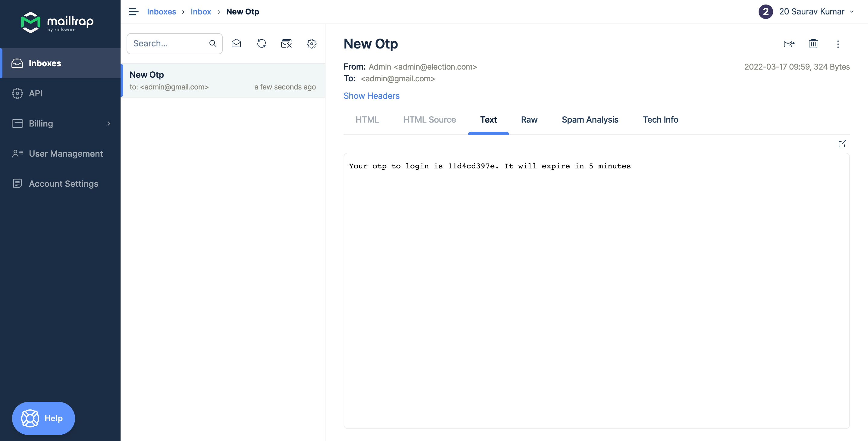Screen dimensions: 868x441
Task: Delete the New Otp email
Action: tap(813, 44)
